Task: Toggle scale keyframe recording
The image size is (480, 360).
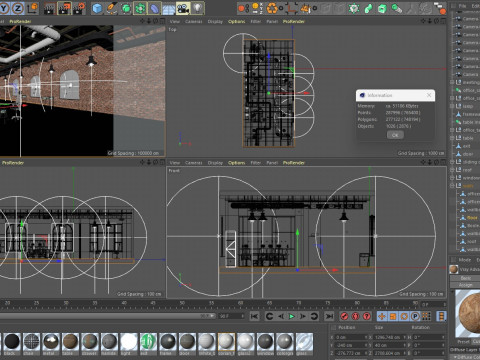Action: pyautogui.click(x=393, y=316)
